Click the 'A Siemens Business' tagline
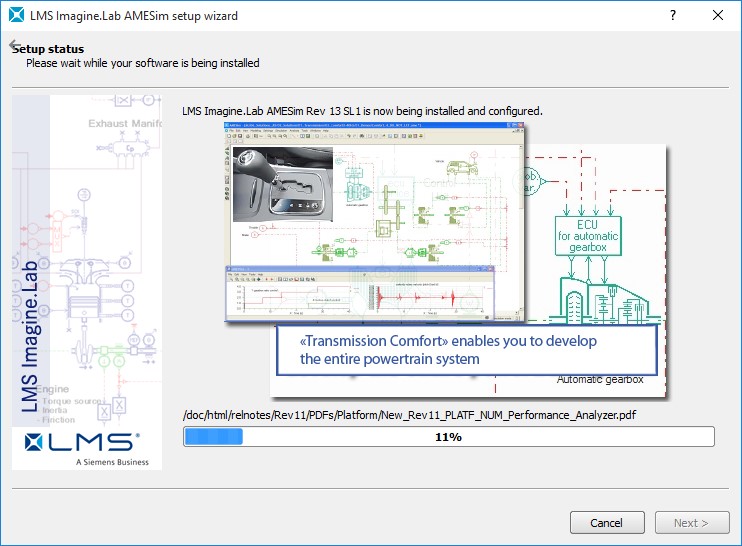The image size is (742, 546). click(112, 462)
